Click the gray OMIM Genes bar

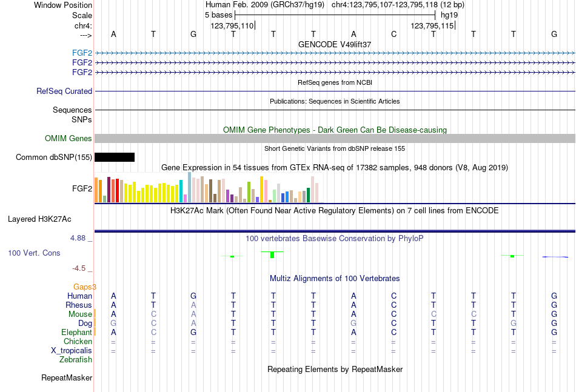(x=335, y=138)
